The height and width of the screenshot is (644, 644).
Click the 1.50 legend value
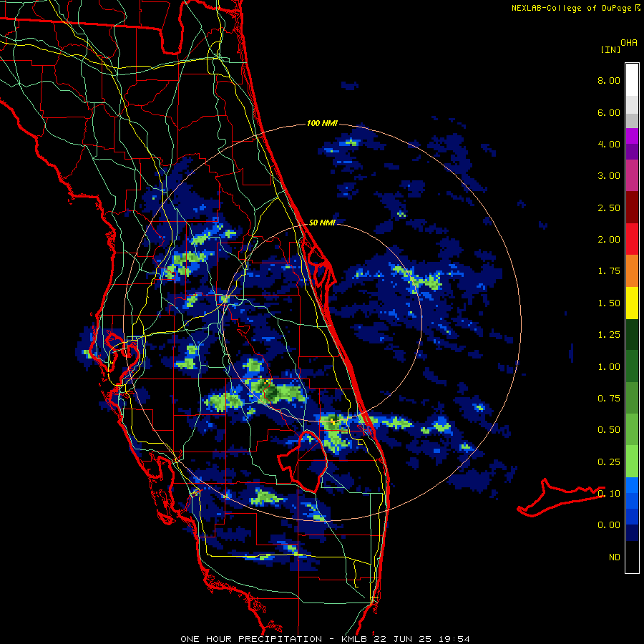pos(609,303)
